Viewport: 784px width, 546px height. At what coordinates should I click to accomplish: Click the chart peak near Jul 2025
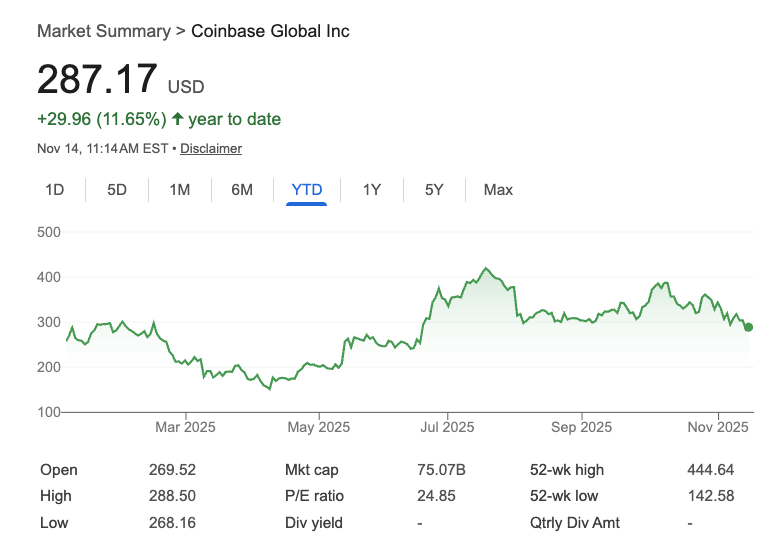click(x=486, y=268)
